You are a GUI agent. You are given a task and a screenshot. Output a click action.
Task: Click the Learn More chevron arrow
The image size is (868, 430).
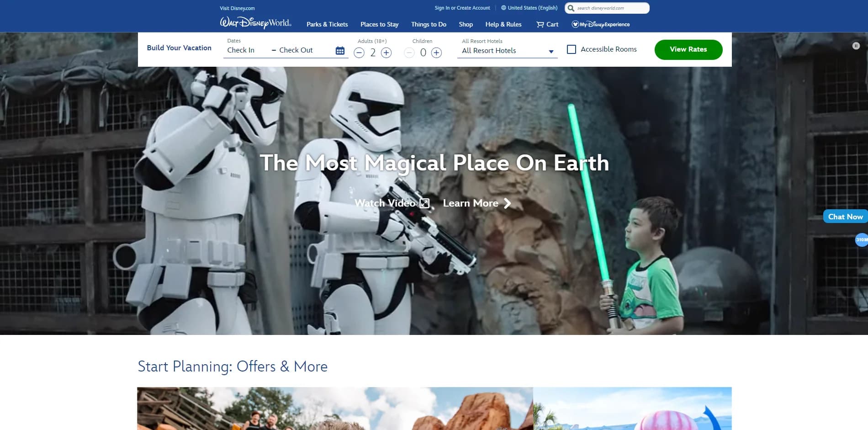507,203
